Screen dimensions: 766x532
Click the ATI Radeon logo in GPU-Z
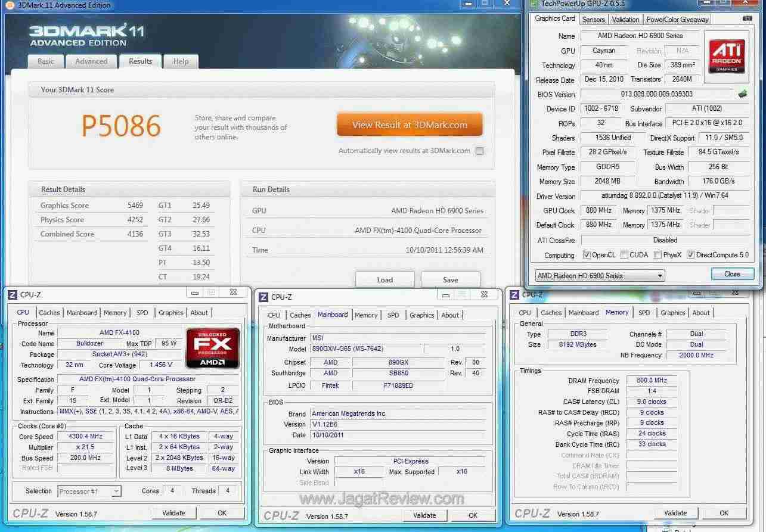726,56
